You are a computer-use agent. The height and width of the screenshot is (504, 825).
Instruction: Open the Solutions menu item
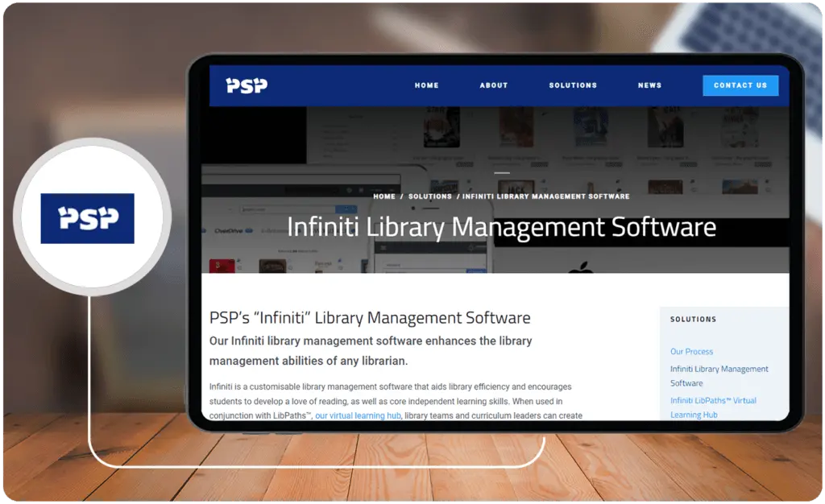coord(573,85)
